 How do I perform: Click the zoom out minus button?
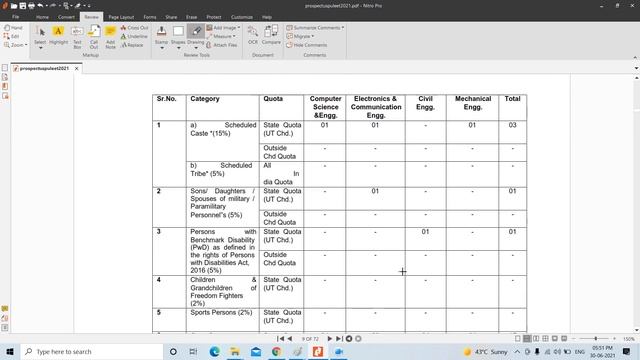[x=573, y=339]
